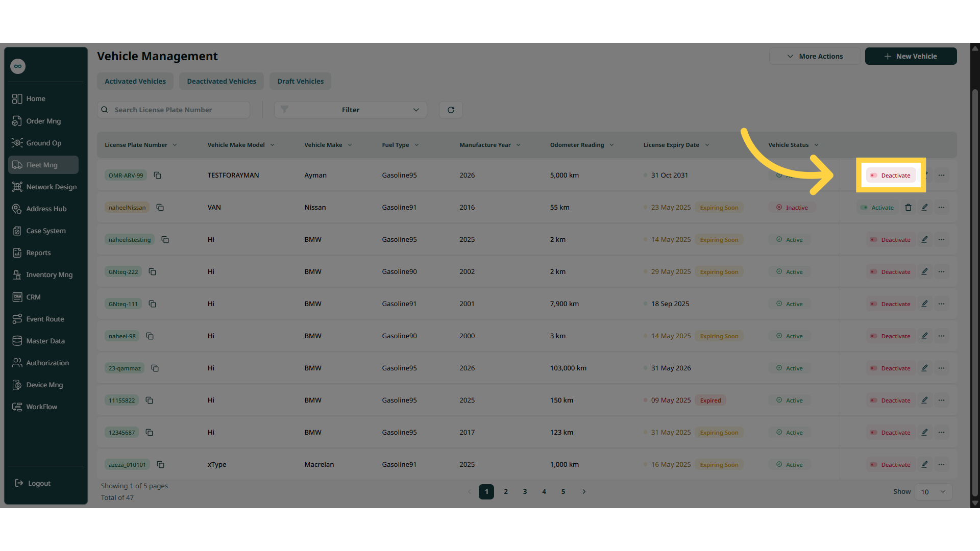
Task: Open Manufacture Year column menu
Action: click(x=518, y=145)
